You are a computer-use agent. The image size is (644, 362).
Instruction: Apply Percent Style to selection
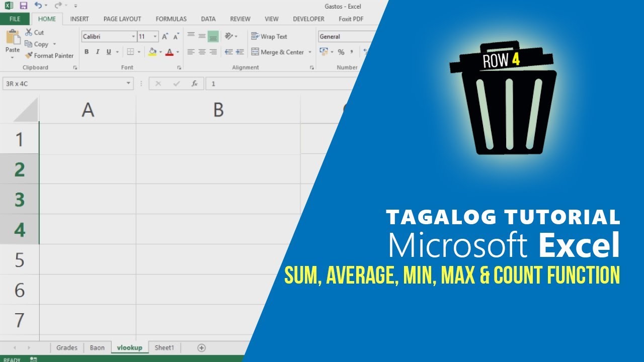(341, 52)
